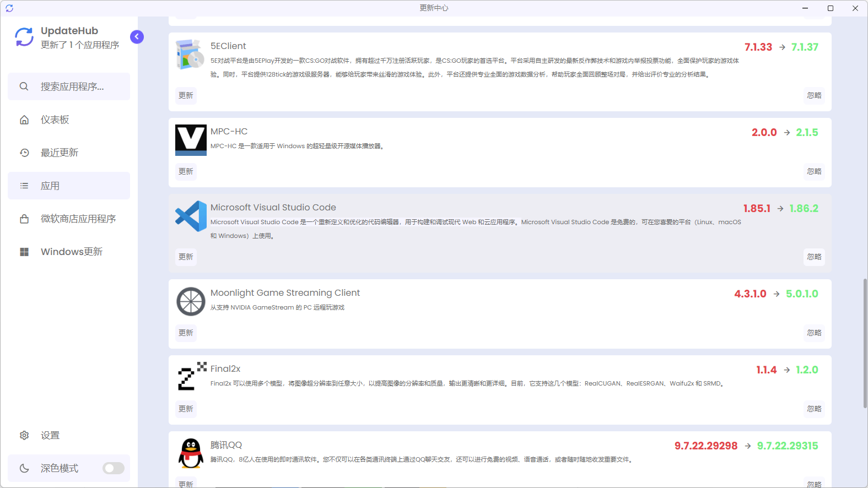Click the 5EClient title text

pyautogui.click(x=228, y=46)
